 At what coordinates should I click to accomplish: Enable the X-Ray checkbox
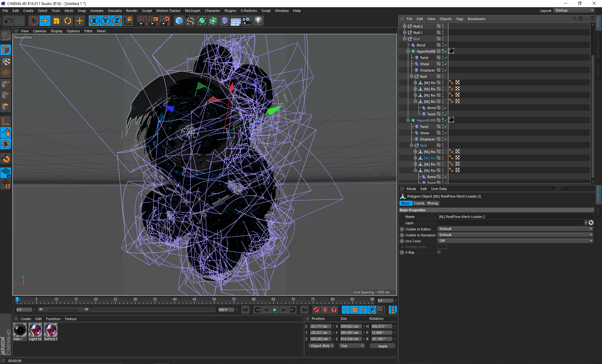439,252
